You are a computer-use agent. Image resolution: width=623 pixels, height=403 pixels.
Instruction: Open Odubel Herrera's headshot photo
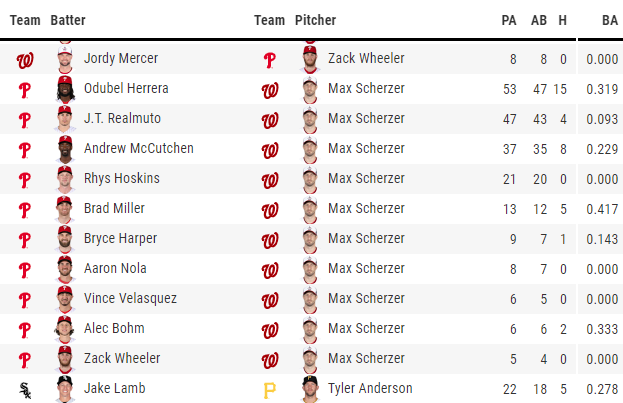[65, 89]
